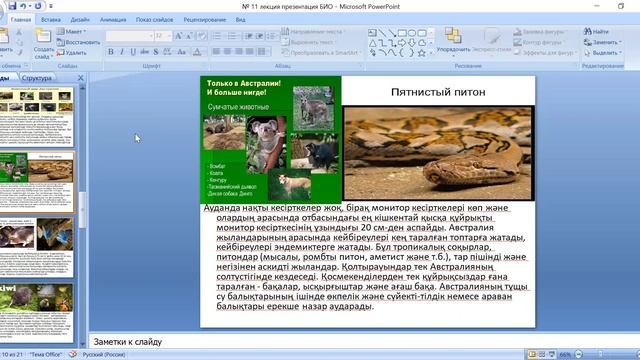640x360 pixels.
Task: Open the line spacing dropdown
Action: [271, 36]
